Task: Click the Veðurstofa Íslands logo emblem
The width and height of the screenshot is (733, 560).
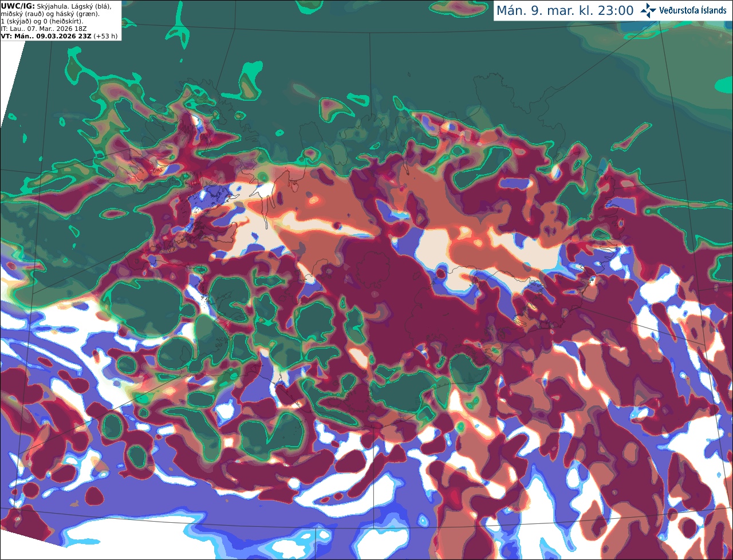Action: click(x=648, y=10)
